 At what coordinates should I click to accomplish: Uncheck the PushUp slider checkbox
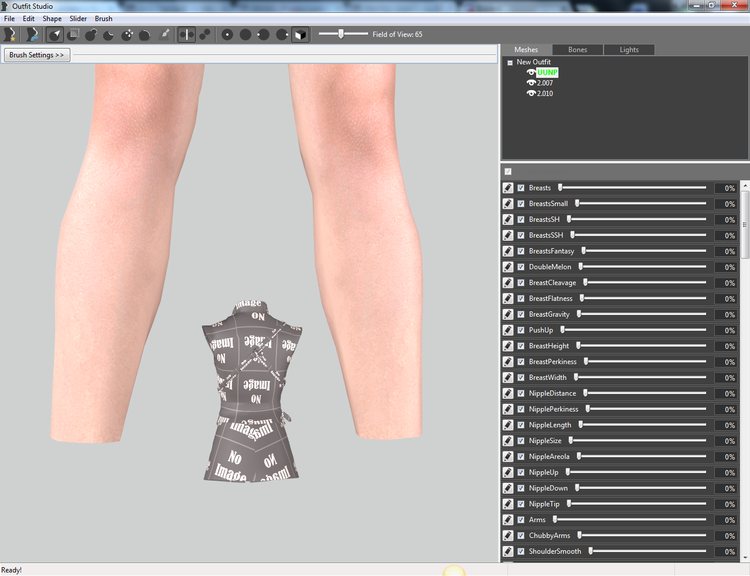click(521, 330)
